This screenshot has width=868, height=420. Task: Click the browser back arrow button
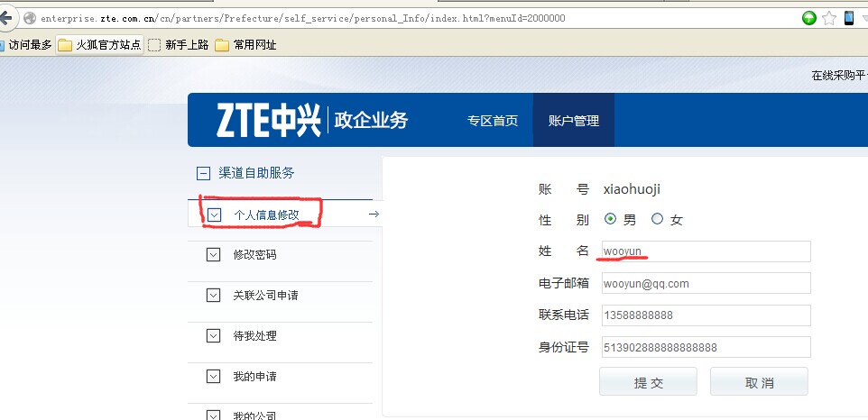(x=5, y=18)
